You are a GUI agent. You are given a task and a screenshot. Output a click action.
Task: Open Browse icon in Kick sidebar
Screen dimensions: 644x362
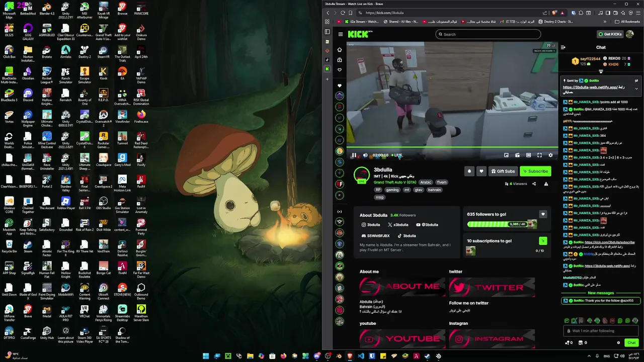tap(340, 60)
